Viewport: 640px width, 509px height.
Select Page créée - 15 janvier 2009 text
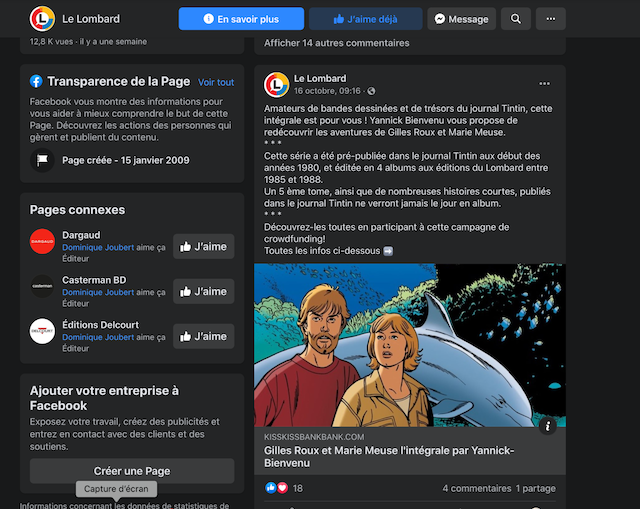[x=126, y=160]
